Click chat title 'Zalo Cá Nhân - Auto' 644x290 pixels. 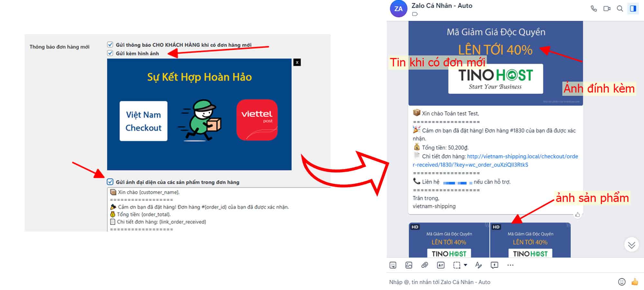click(x=442, y=5)
